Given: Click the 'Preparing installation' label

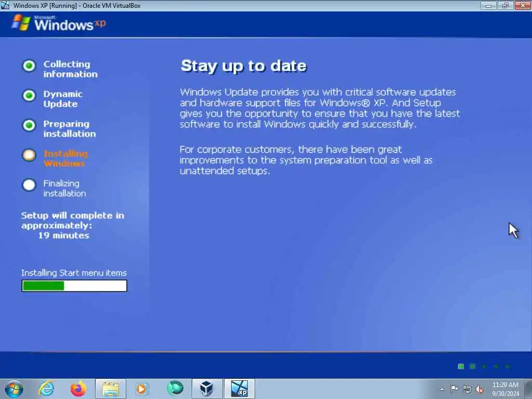Looking at the screenshot, I should click(x=70, y=129).
